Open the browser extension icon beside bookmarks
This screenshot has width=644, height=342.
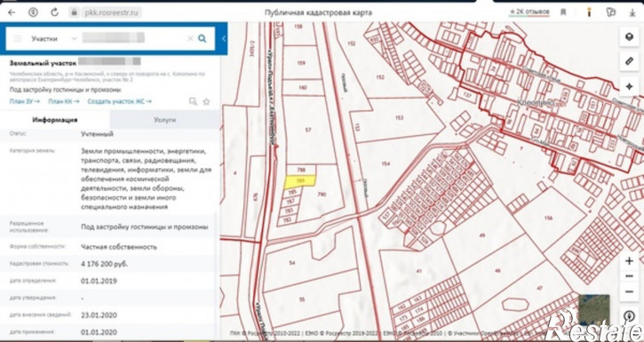tap(589, 12)
